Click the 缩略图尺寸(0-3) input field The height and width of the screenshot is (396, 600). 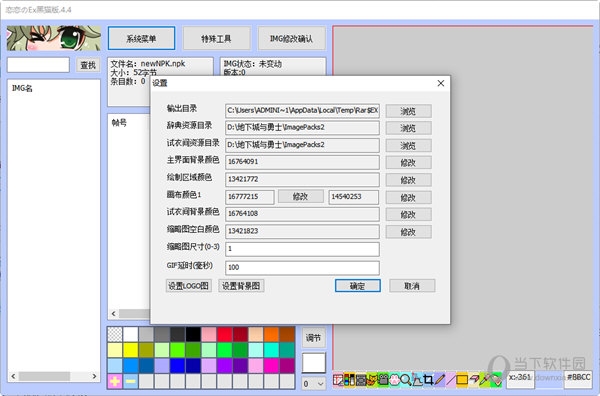302,249
